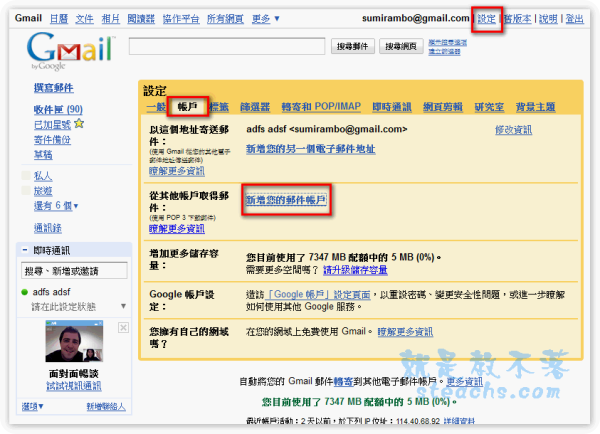Open the 標籤 settings tab
The image size is (600, 434).
point(219,107)
